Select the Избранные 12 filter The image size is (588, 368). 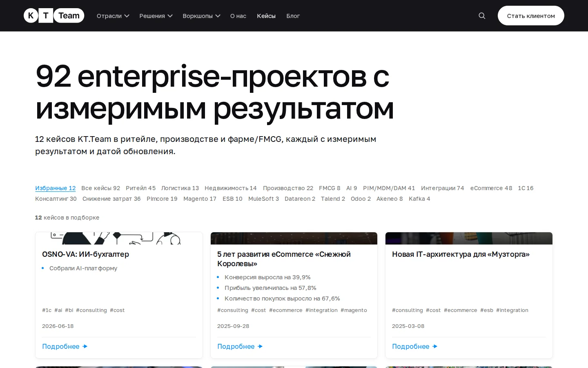pos(56,188)
